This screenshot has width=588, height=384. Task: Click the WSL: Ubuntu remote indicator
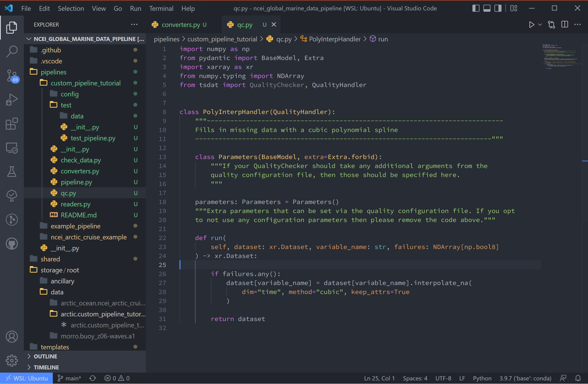(26, 378)
